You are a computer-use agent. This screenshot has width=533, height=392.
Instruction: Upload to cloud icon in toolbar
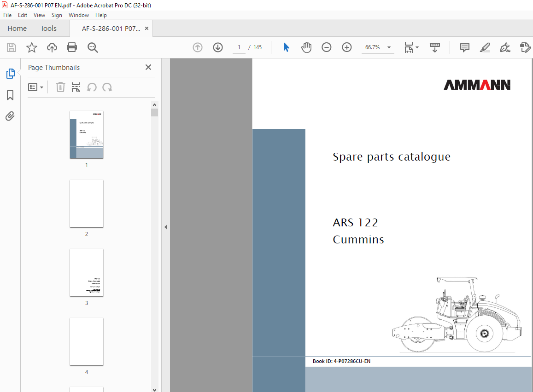(52, 47)
